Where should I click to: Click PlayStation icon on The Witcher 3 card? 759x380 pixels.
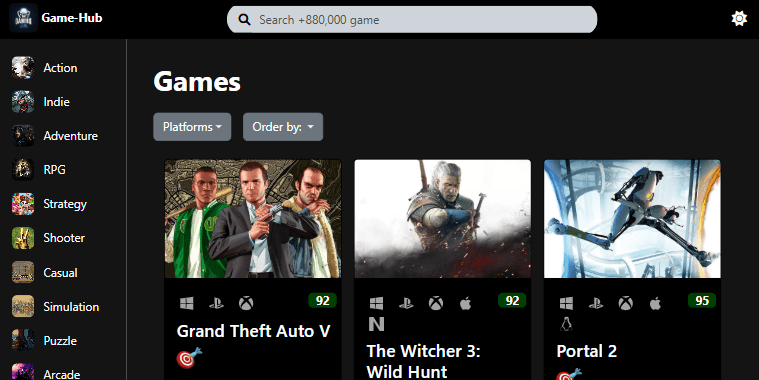click(x=406, y=304)
